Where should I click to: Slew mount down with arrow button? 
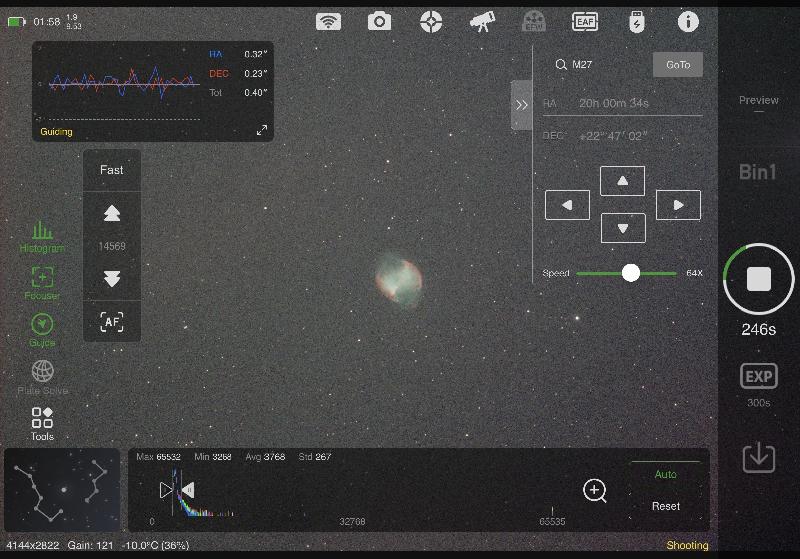(623, 228)
